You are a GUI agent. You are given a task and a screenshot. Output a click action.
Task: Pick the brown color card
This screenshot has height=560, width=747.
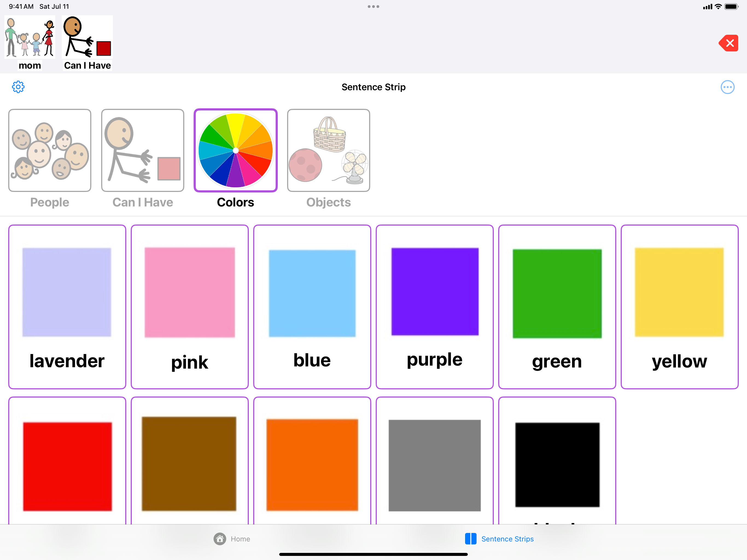[x=189, y=461]
